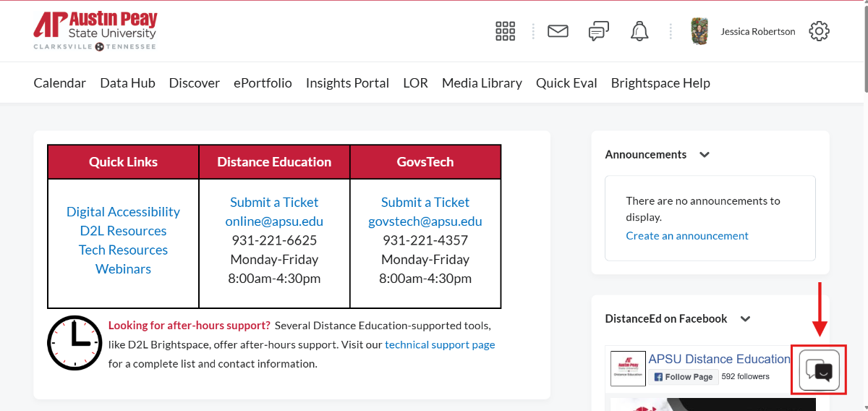Open Media Library in the navbar
The width and height of the screenshot is (868, 411).
point(482,82)
